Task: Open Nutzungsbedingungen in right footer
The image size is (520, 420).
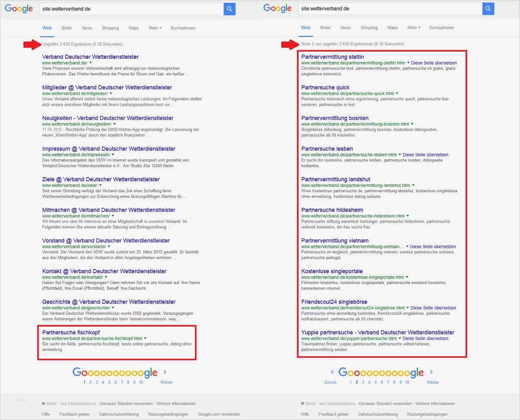Action: click(x=427, y=414)
